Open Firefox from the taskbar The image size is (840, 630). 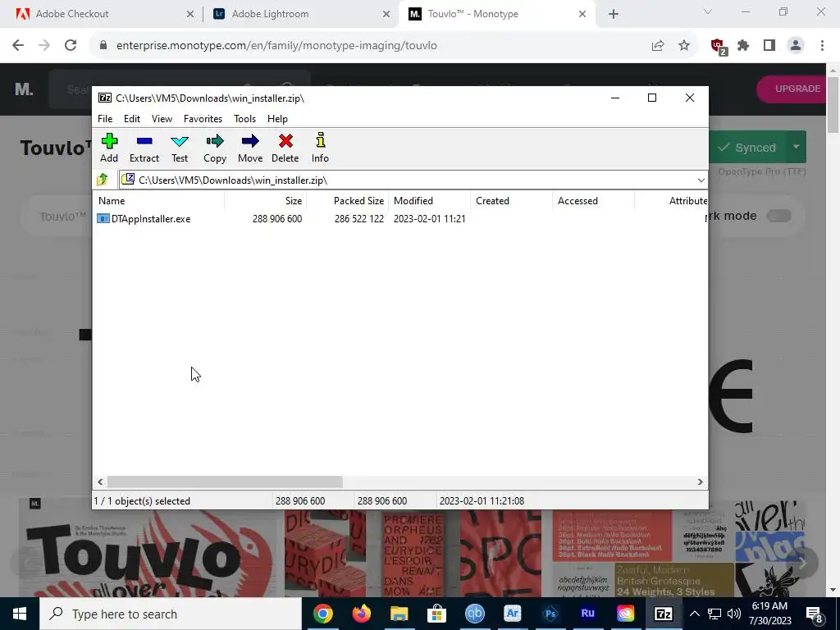click(x=361, y=614)
